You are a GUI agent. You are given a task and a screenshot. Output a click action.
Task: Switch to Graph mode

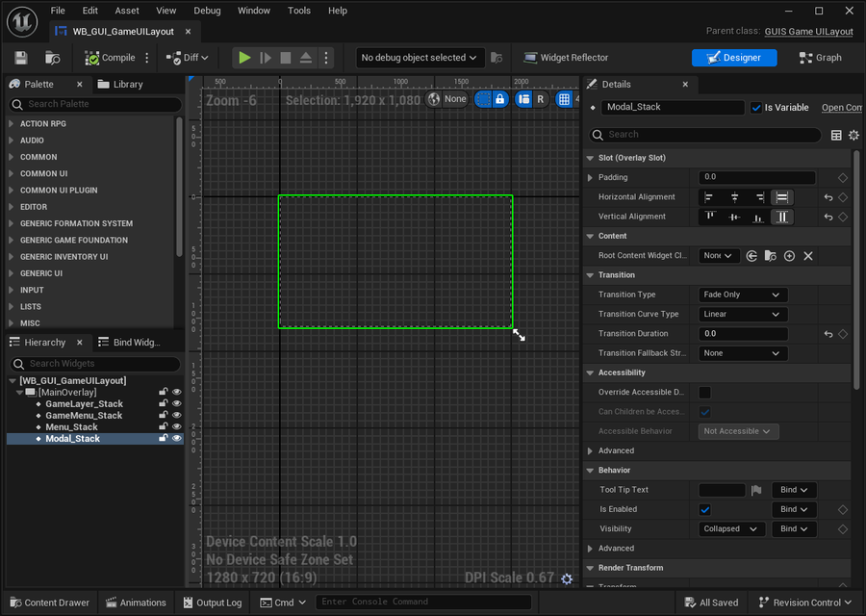pos(820,58)
